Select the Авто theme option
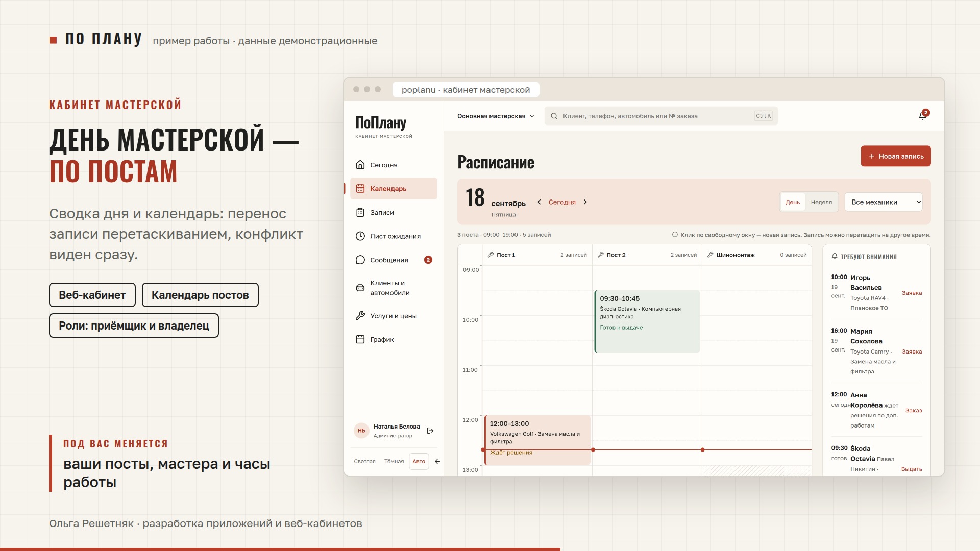 click(x=419, y=461)
